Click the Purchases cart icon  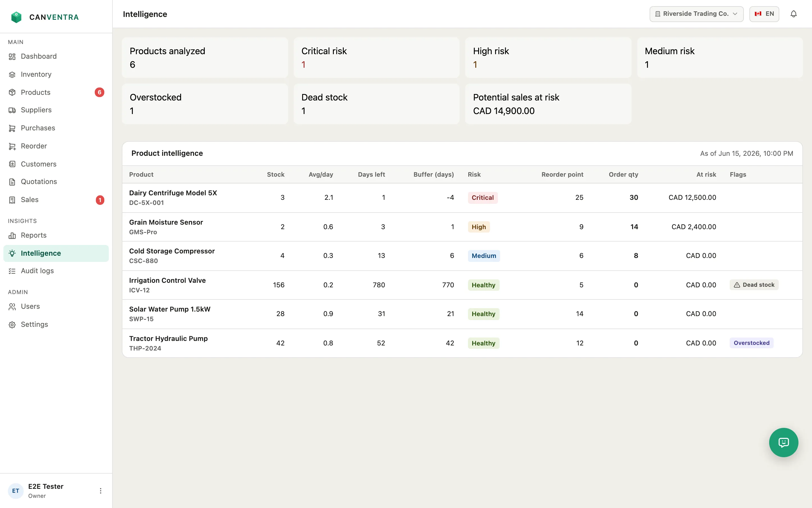coord(12,128)
